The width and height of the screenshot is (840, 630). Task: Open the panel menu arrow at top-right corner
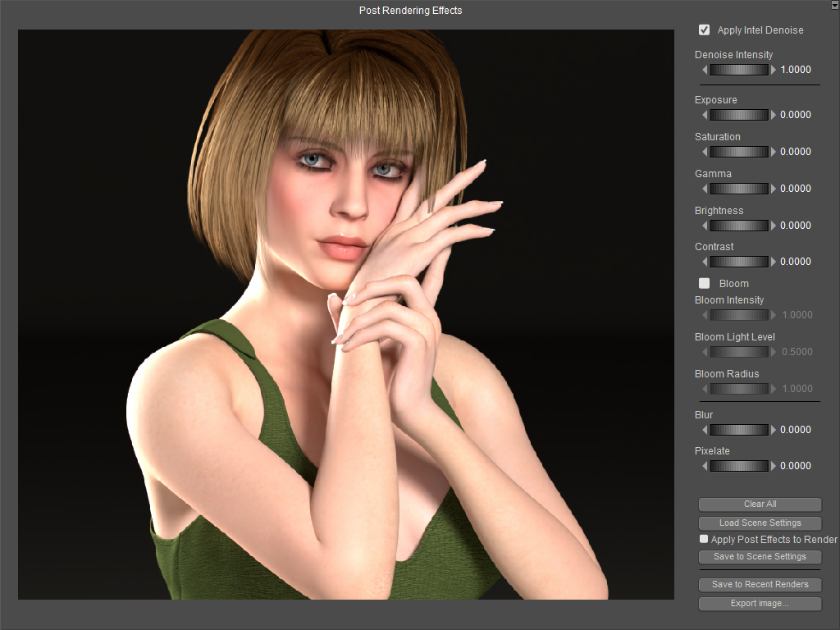coord(834,5)
